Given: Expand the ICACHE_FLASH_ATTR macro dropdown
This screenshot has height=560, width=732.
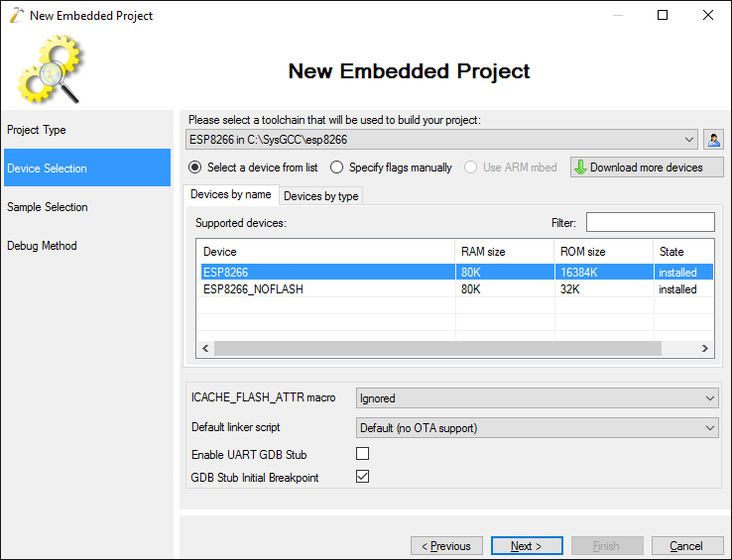Looking at the screenshot, I should (537, 398).
